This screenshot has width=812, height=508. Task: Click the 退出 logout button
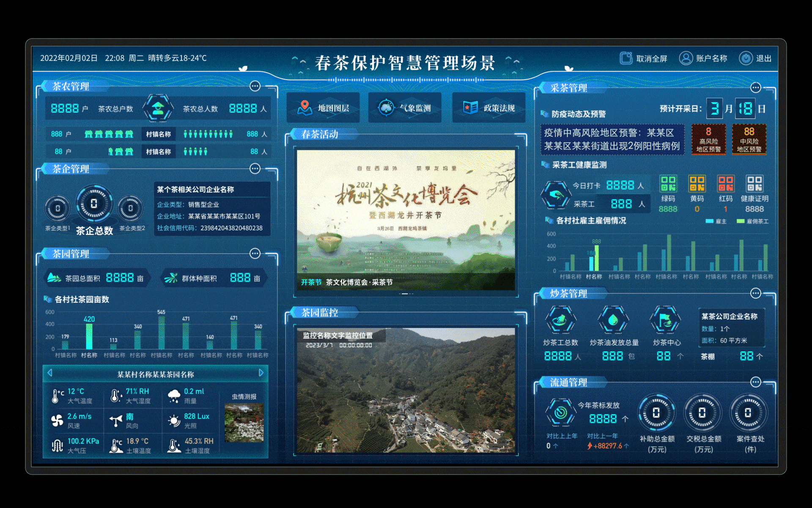pyautogui.click(x=757, y=58)
